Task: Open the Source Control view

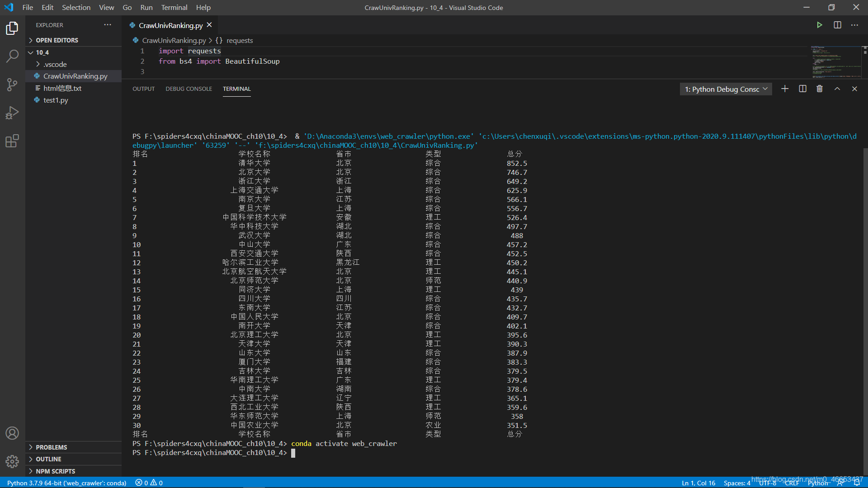Action: tap(12, 84)
